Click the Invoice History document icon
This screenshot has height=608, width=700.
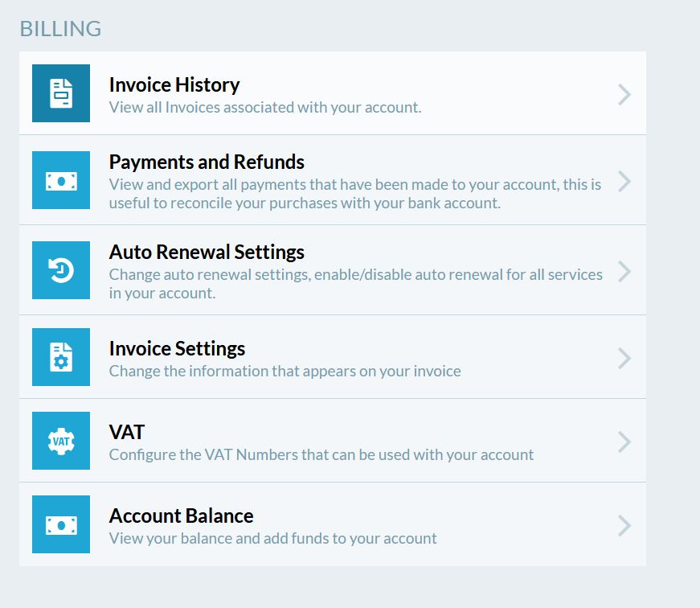coord(61,93)
